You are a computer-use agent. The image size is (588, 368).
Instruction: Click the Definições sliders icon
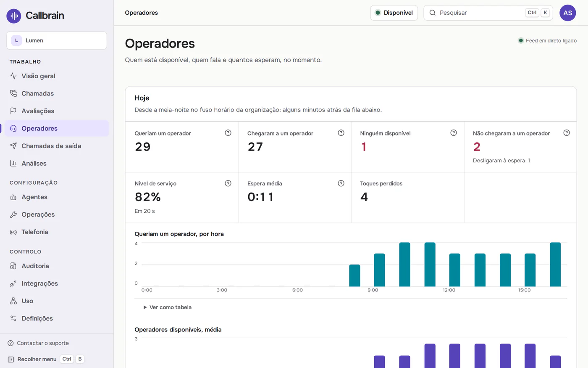pyautogui.click(x=13, y=318)
